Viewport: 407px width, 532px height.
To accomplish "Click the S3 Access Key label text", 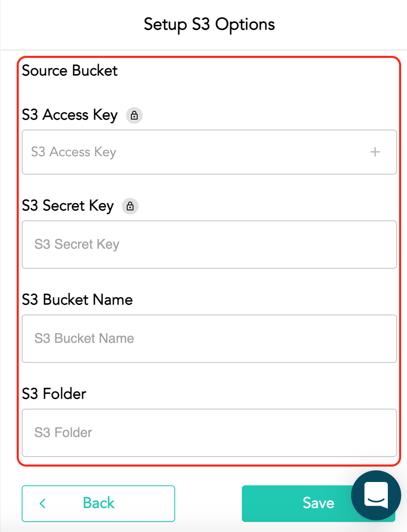I will [x=70, y=115].
